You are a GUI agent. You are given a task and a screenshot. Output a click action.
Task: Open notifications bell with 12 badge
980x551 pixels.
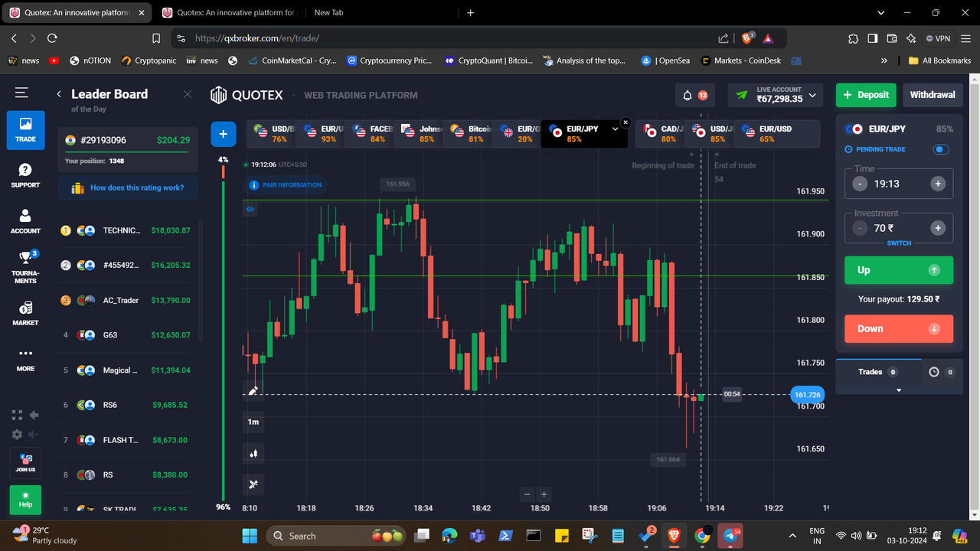(x=695, y=95)
